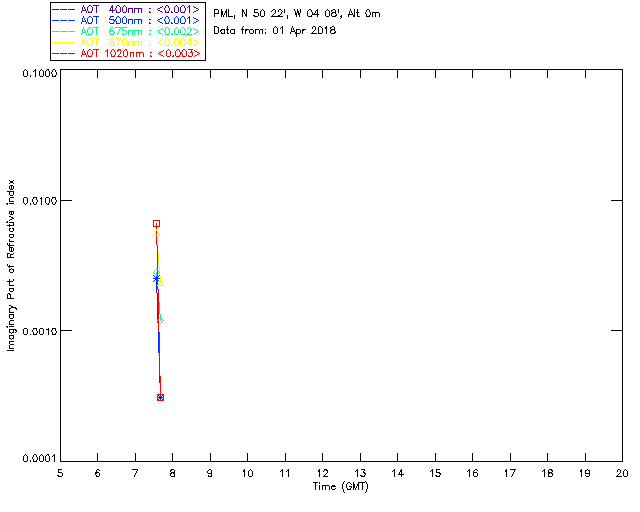This screenshot has width=640, height=512.
Task: Click x-axis tick label 5
Action: [60, 473]
